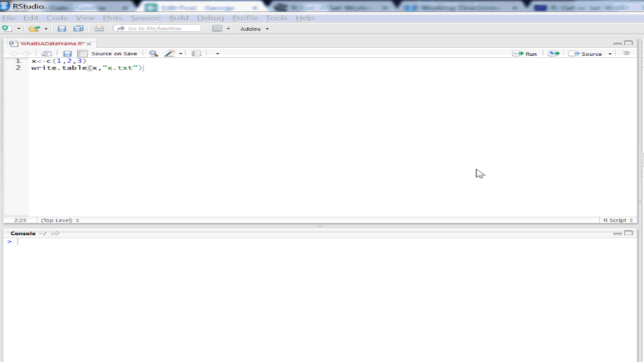This screenshot has height=362, width=644.
Task: Select the WhatIsADataFrame.R tab
Action: click(52, 44)
